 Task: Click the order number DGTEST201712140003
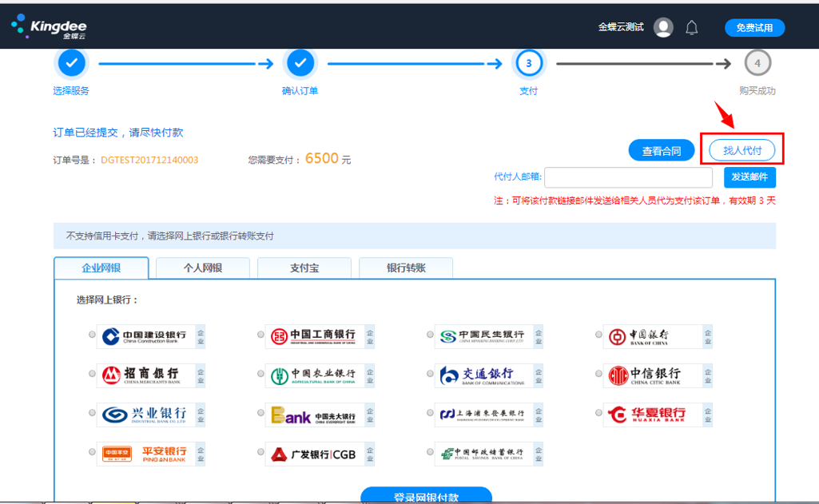click(x=149, y=160)
